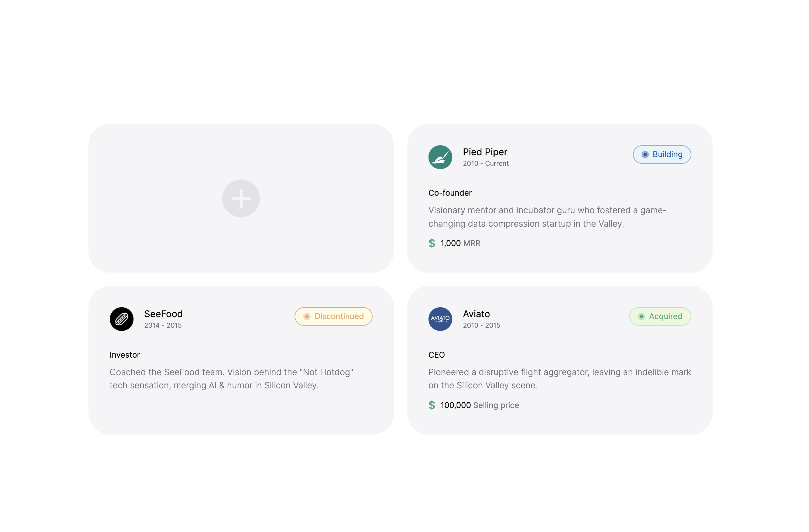Viewport: 809px width, 532px height.
Task: Click the Aviato round logo
Action: click(440, 319)
